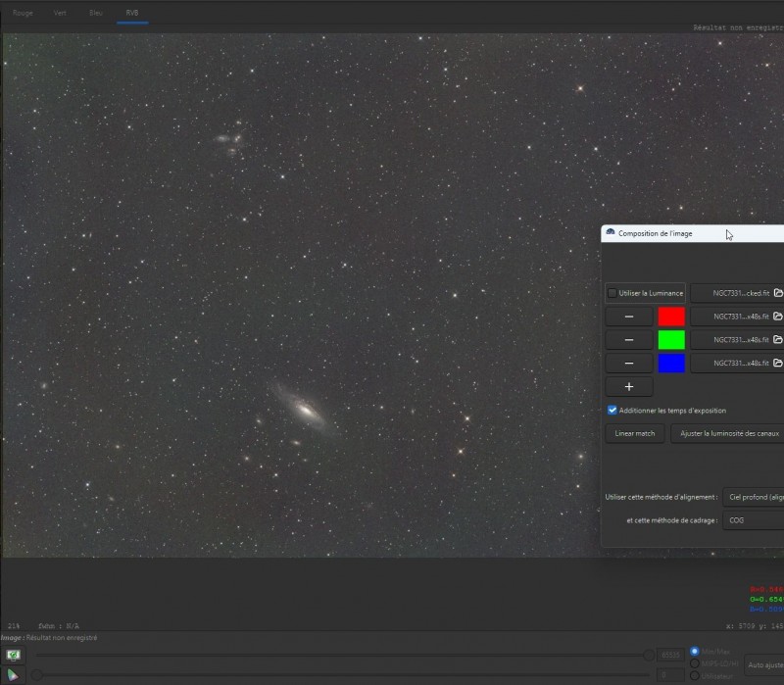Viewport: 784px width, 685px height.
Task: Open the green layer file folder icon
Action: point(777,340)
